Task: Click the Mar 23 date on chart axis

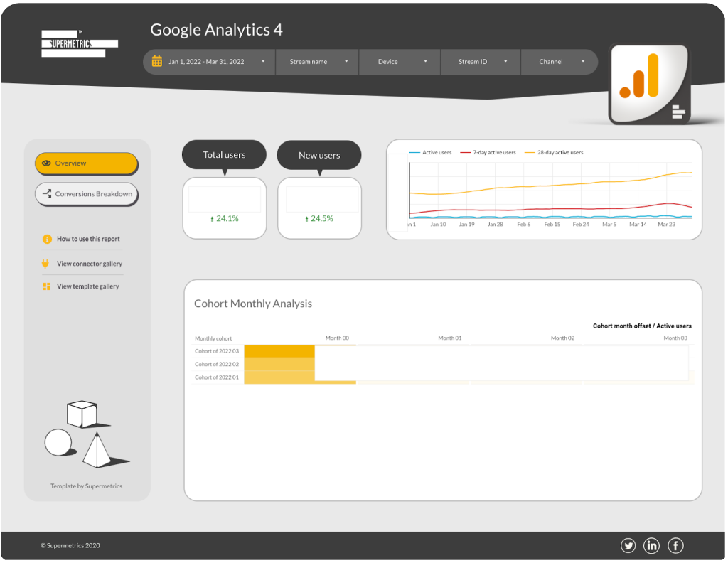Action: click(667, 224)
